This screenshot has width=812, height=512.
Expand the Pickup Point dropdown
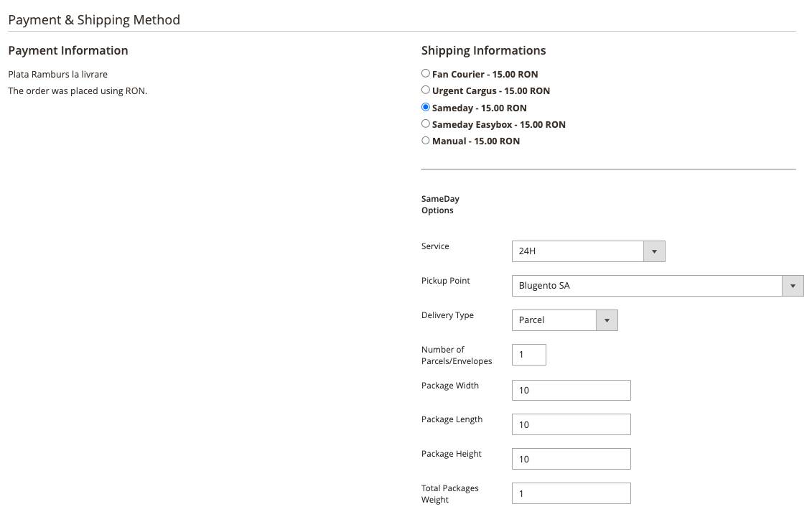pyautogui.click(x=658, y=286)
